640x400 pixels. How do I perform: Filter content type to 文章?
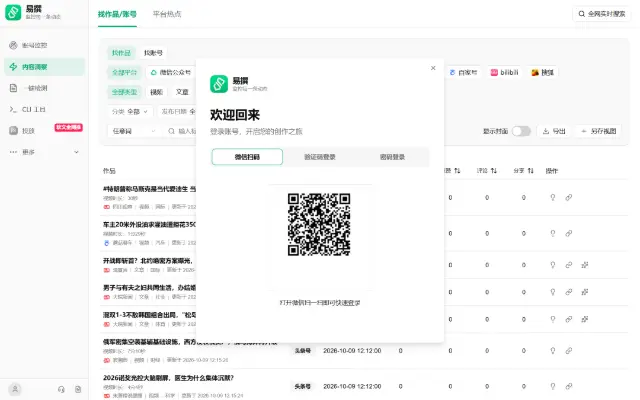click(182, 92)
